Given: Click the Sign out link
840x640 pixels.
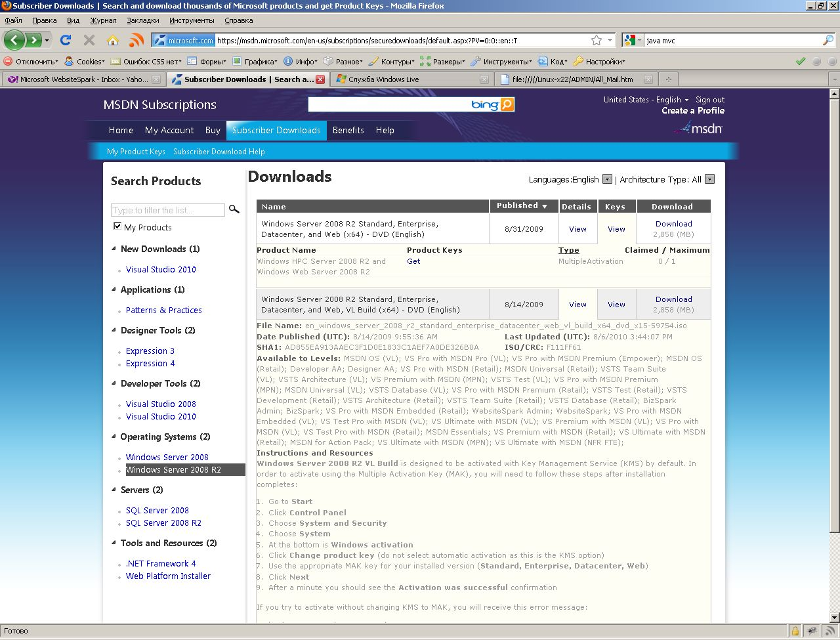Looking at the screenshot, I should click(x=710, y=100).
